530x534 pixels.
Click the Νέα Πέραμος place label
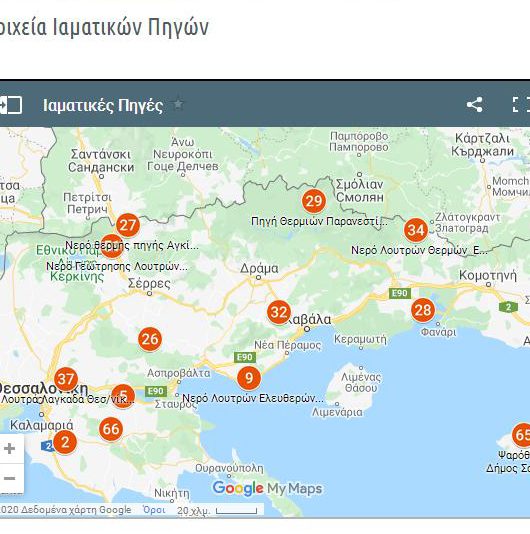tap(287, 345)
